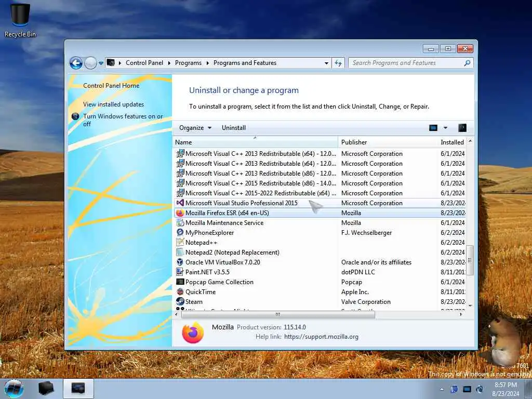
Task: Select Microsoft Visual C++ 2013 x86 icon
Action: point(180,174)
